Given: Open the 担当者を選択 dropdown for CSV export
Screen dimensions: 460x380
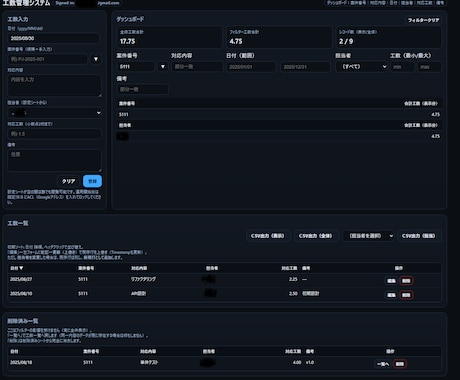Looking at the screenshot, I should pyautogui.click(x=369, y=236).
